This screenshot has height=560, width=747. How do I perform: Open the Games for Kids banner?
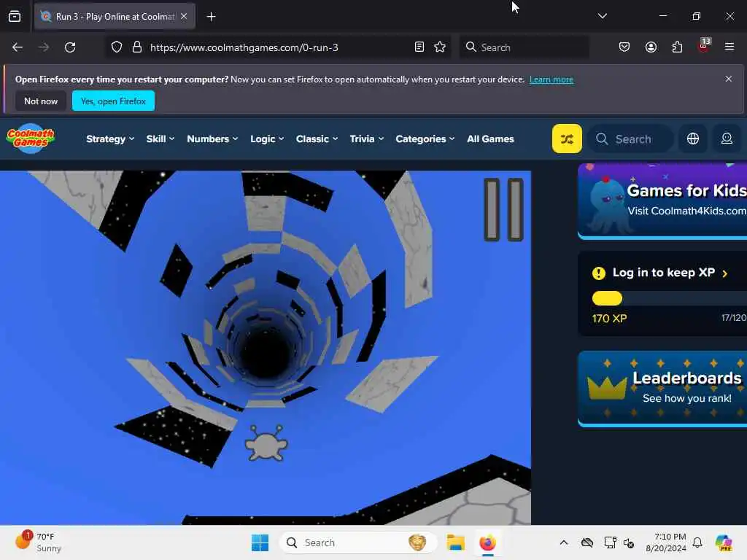click(662, 201)
